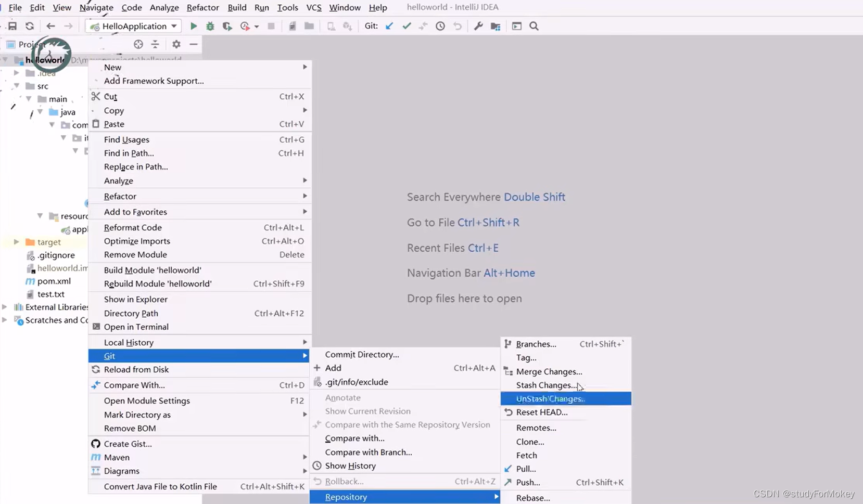Click the Search Everywhere magnifier icon
The height and width of the screenshot is (504, 863).
coord(534,26)
